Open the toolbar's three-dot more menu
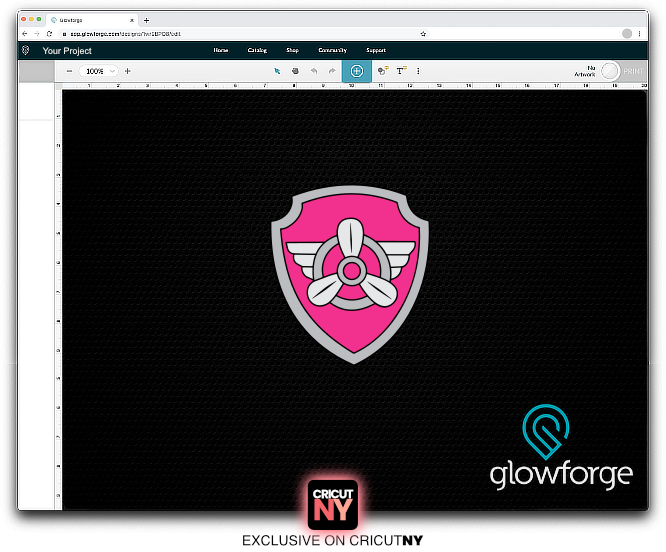Screen dimensions: 666x552 tap(418, 71)
